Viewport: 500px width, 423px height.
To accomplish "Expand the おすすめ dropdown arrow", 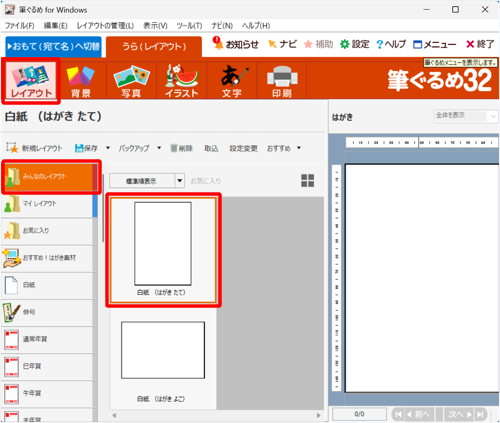I will 299,148.
